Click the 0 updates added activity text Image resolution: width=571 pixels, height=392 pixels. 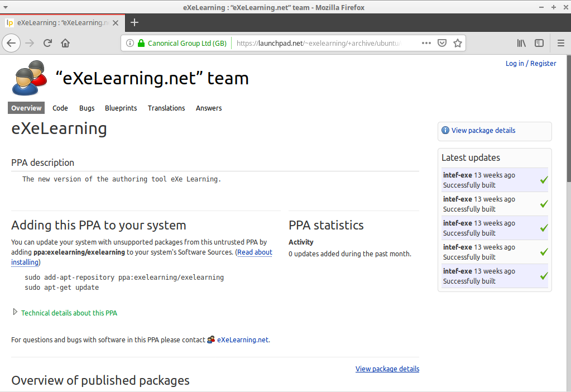pos(349,254)
